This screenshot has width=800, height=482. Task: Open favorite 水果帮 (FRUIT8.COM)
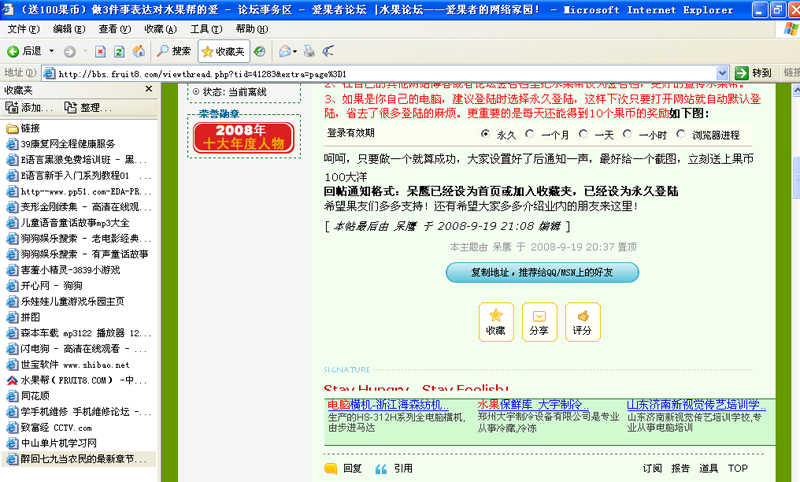click(x=77, y=380)
